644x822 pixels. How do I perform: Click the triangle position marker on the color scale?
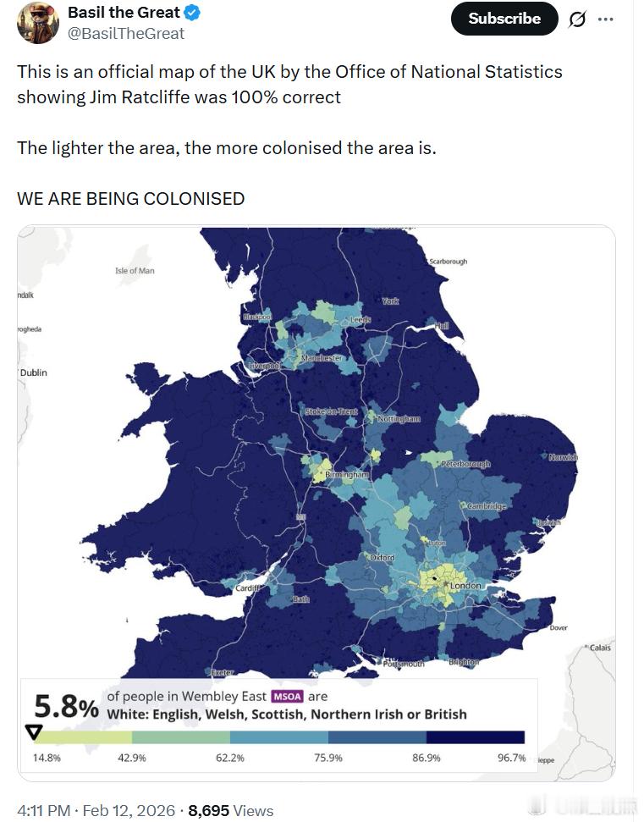[33, 730]
